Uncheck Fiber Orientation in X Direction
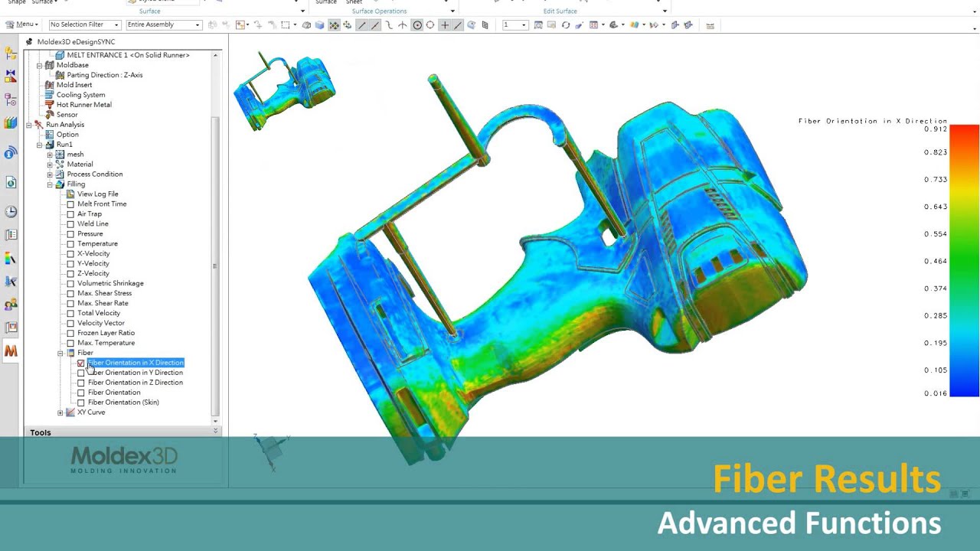980x551 pixels. (x=81, y=363)
